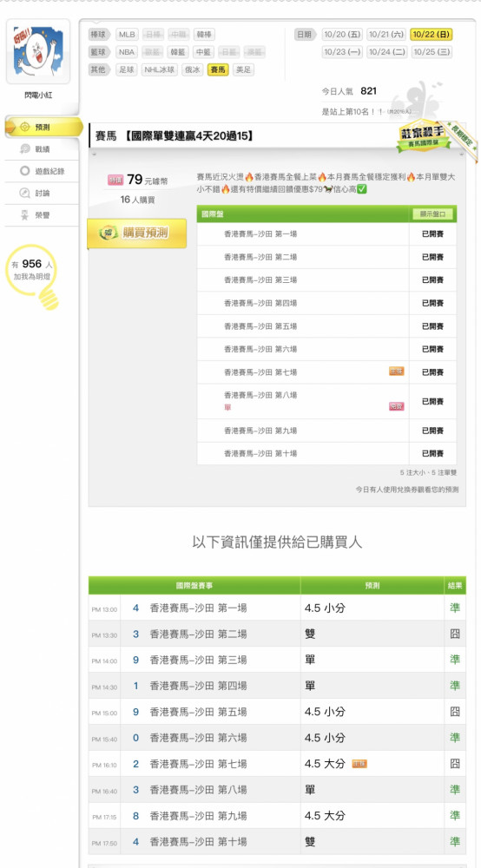Select the 韓棒 baseball filter

point(204,35)
